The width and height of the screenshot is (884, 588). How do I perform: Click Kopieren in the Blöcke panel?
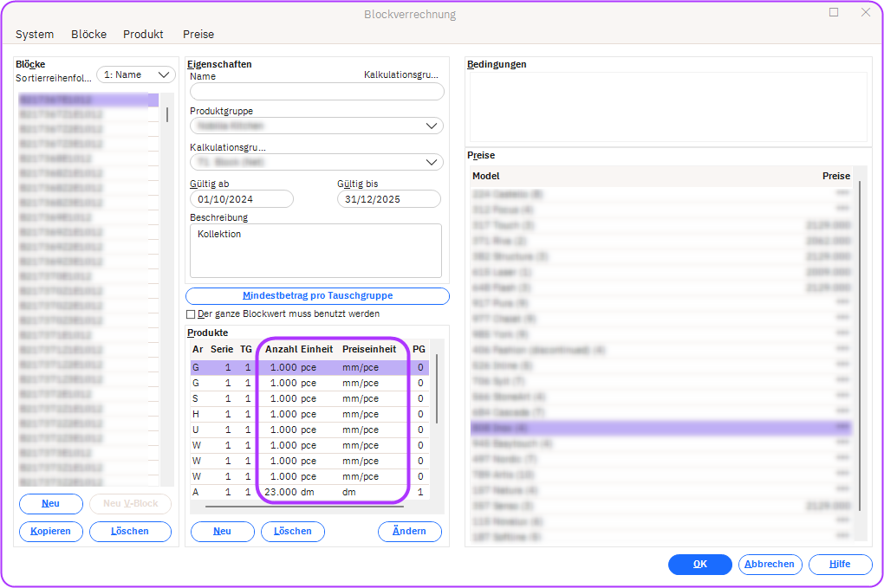point(51,532)
